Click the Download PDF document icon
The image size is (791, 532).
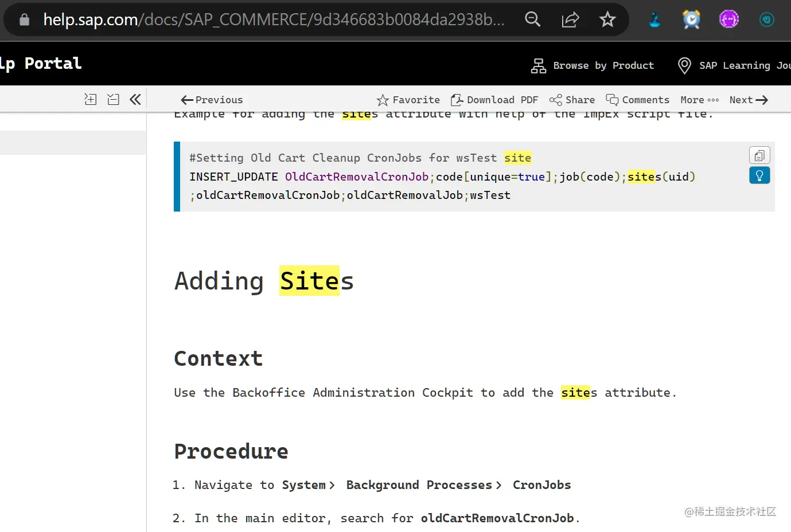coord(457,100)
